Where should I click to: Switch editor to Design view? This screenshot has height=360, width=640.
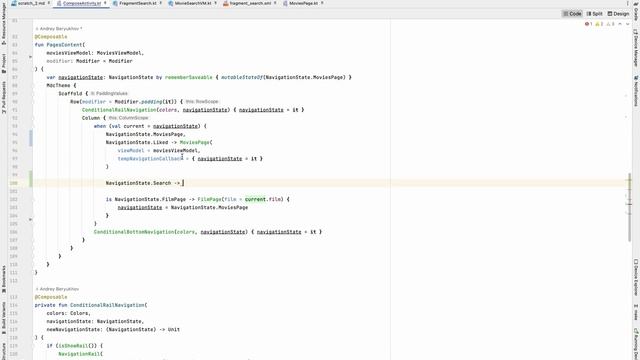[618, 14]
